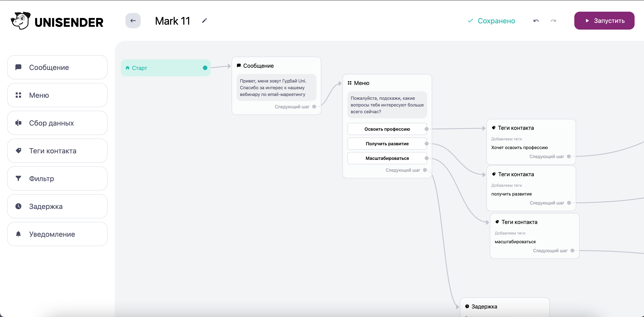This screenshot has height=317, width=644.
Task: Click connector dot beside Получить развитие
Action: coord(426,144)
